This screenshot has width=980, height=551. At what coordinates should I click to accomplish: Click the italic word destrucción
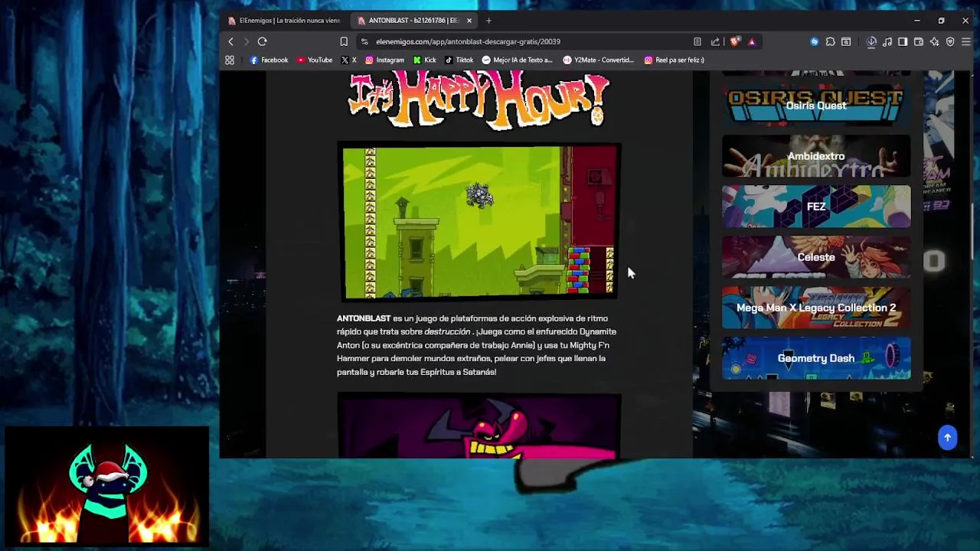click(x=447, y=332)
